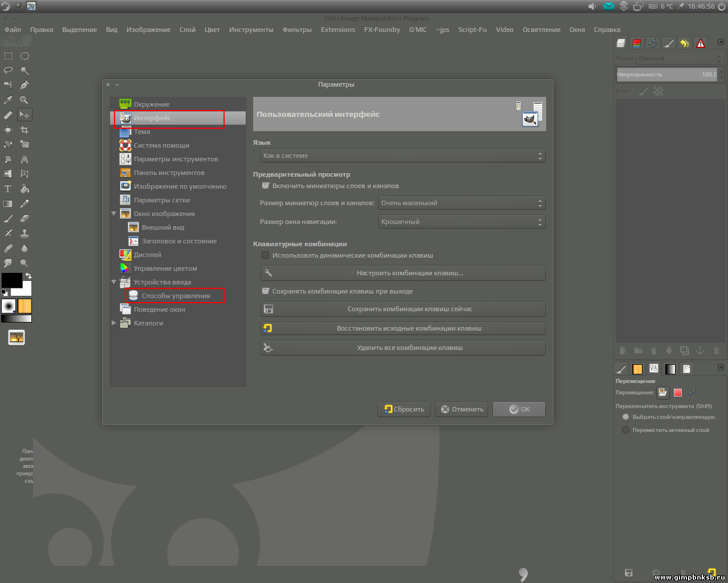Open layer preview size 'Очень маленький' dropdown
This screenshot has width=728, height=583.
(462, 203)
